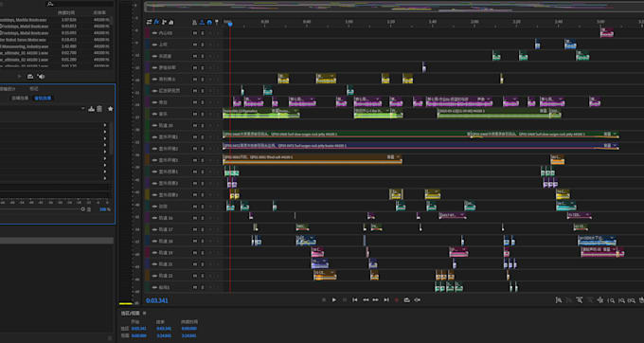Solo the 音乐 track
Image resolution: width=644 pixels, height=343 pixels.
tap(202, 114)
